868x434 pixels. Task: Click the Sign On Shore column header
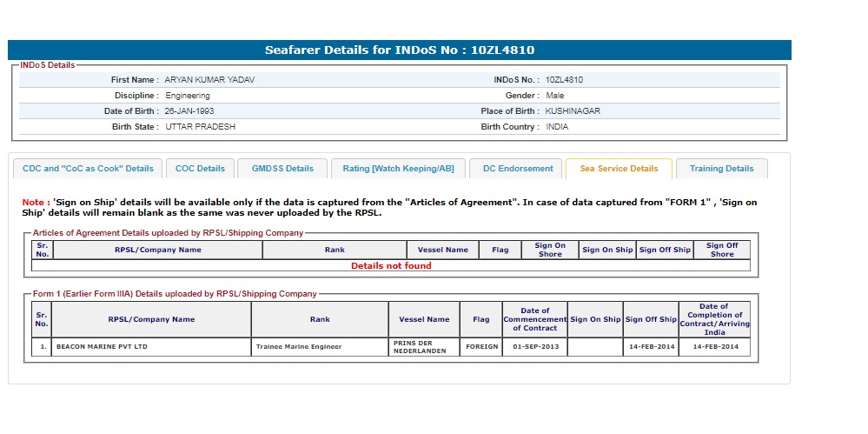click(x=550, y=250)
